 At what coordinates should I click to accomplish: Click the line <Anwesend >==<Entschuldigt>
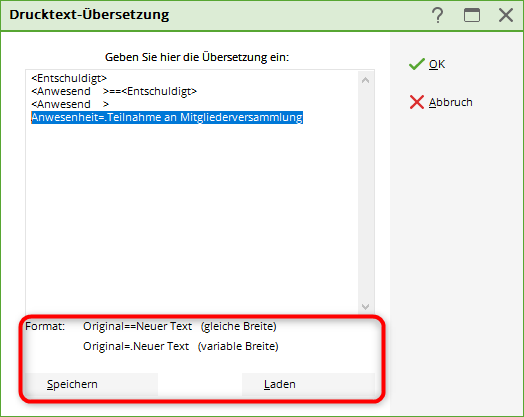114,91
